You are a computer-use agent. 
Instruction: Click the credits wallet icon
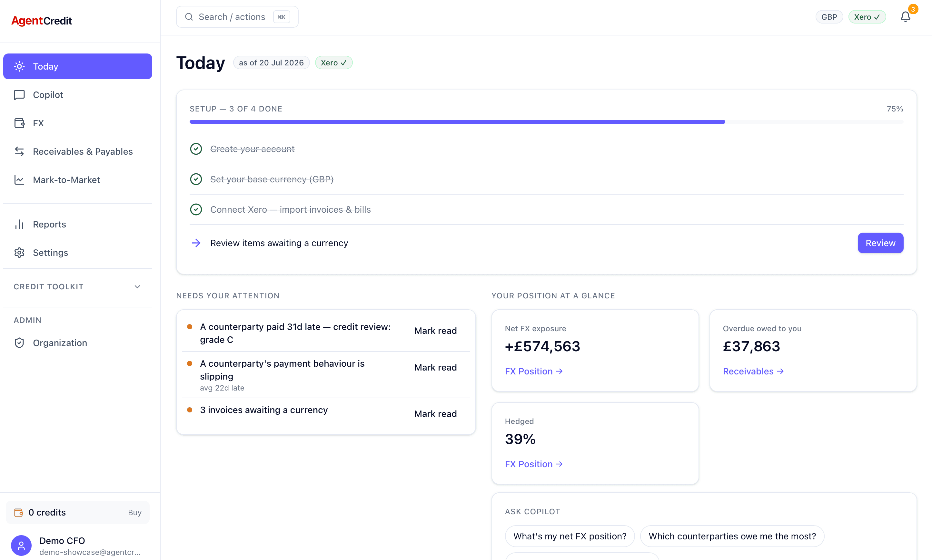pos(18,512)
